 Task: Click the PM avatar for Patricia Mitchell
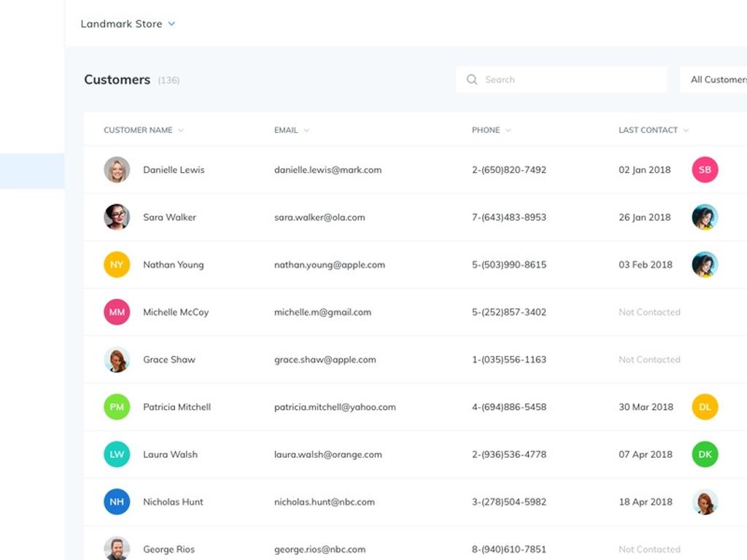pyautogui.click(x=117, y=407)
